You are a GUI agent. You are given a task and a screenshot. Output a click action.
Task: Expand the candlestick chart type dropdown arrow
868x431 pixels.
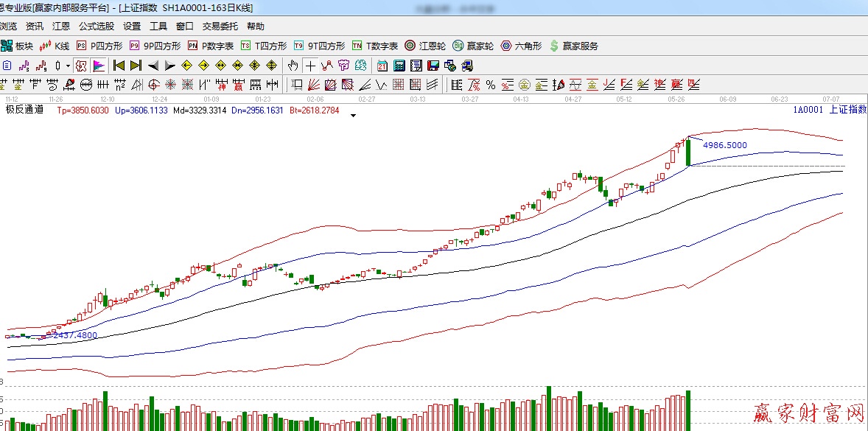pyautogui.click(x=68, y=66)
